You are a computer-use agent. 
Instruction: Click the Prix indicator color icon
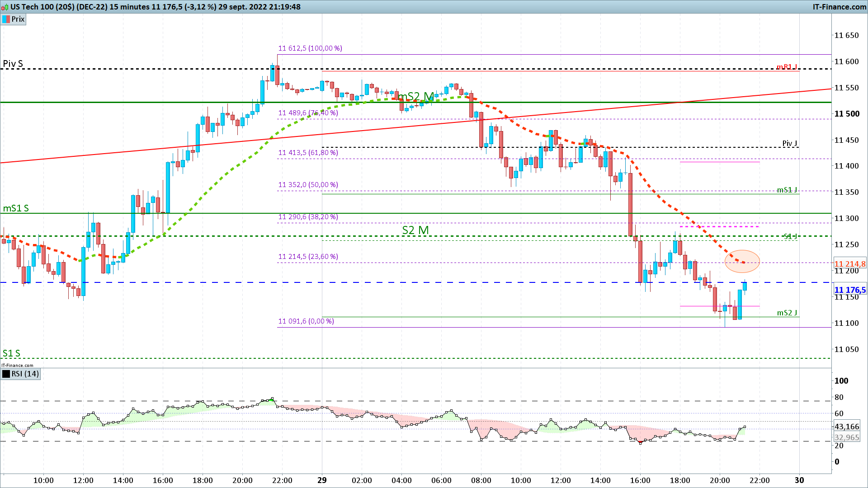(x=6, y=19)
